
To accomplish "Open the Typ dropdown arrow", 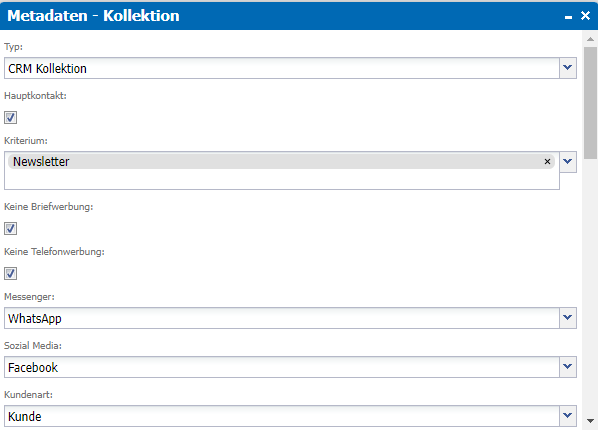I will (x=568, y=68).
